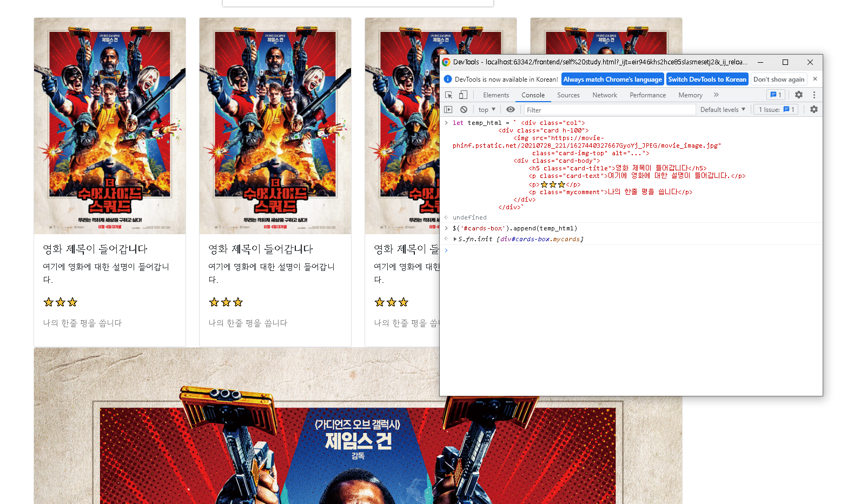Show more DevTools tabs chevron
Screen dimensions: 847x504
tap(716, 95)
